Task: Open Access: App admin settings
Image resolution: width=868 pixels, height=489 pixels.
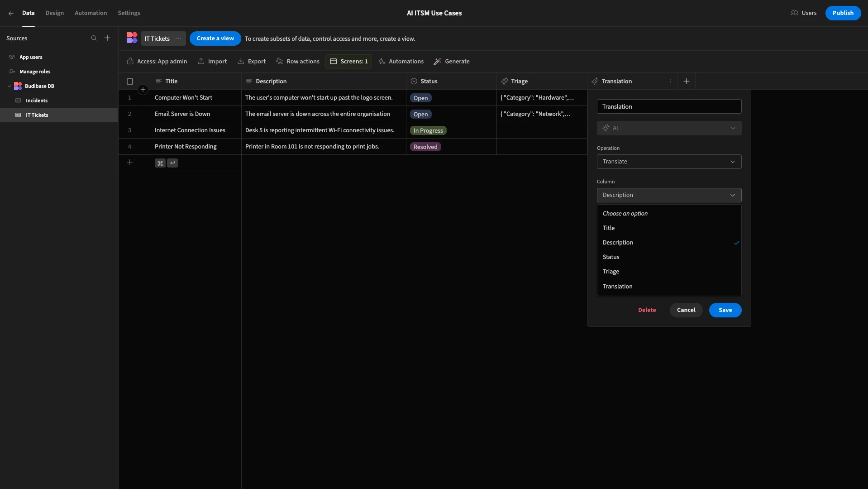Action: [x=157, y=62]
